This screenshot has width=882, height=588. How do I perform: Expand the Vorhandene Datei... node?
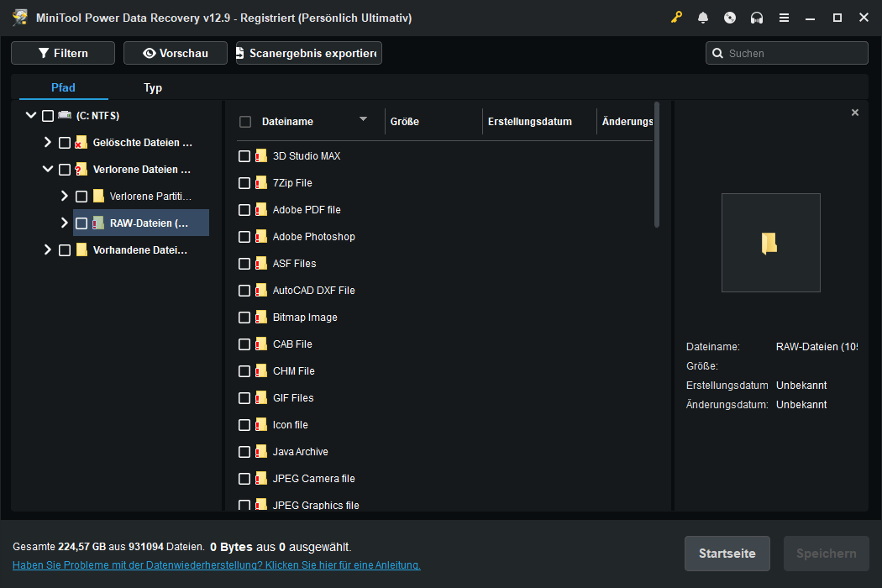48,249
